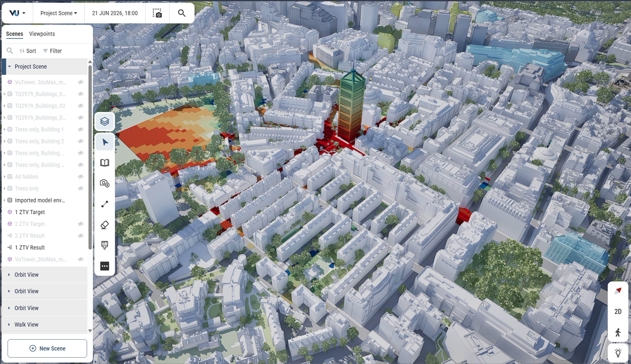Select the eraser tool
Image resolution: width=631 pixels, height=364 pixels.
(x=105, y=225)
